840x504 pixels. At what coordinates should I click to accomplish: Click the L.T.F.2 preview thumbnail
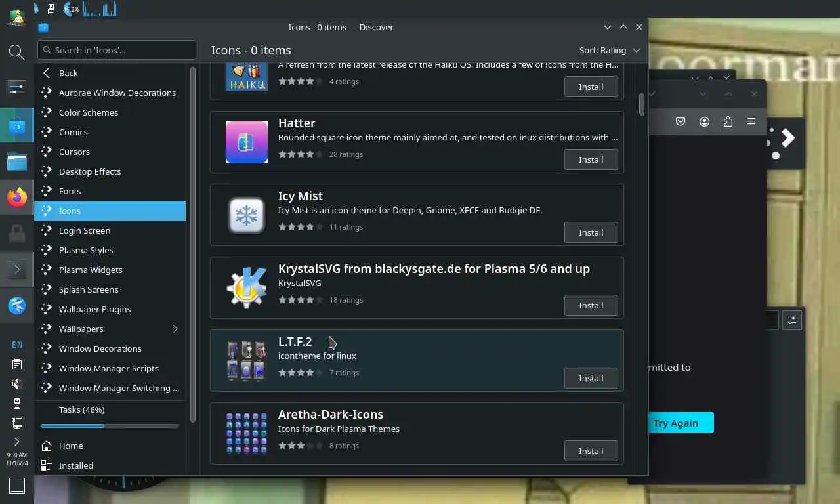pyautogui.click(x=246, y=361)
